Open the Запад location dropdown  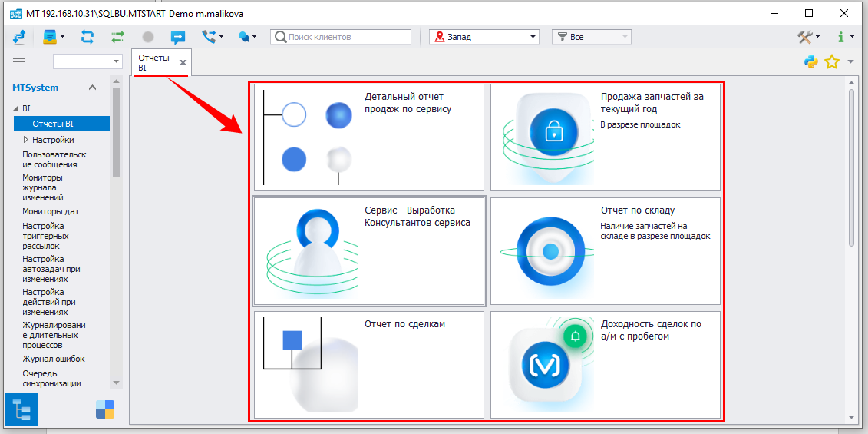click(484, 37)
